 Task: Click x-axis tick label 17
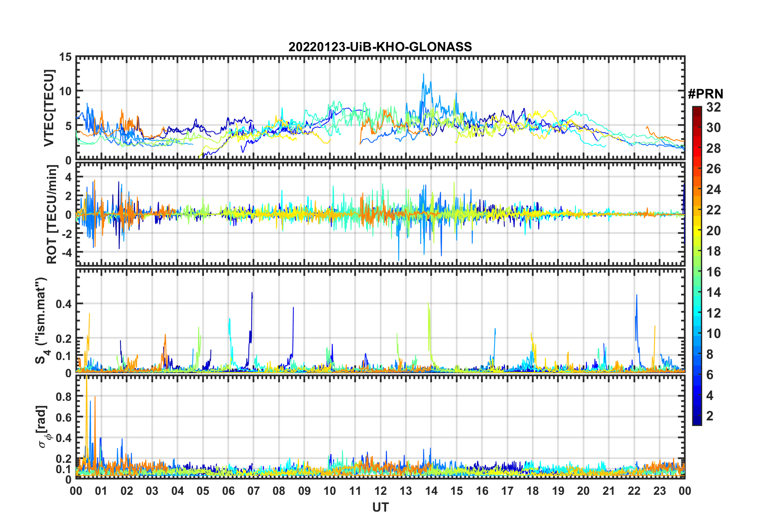(507, 491)
